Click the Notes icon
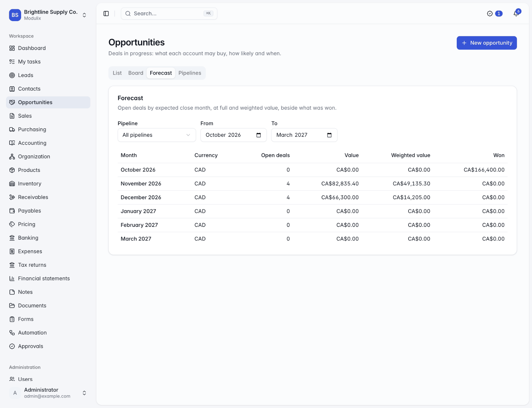Image resolution: width=532 pixels, height=408 pixels. tap(12, 292)
